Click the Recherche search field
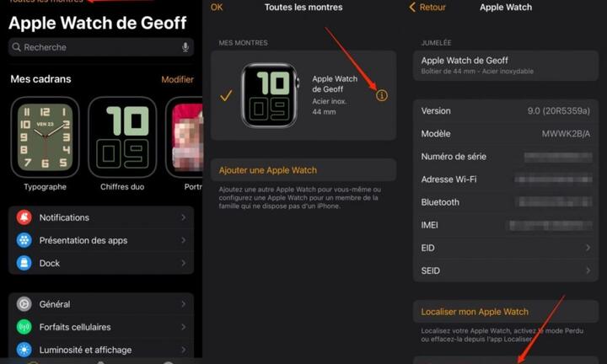607x364 pixels. point(101,47)
